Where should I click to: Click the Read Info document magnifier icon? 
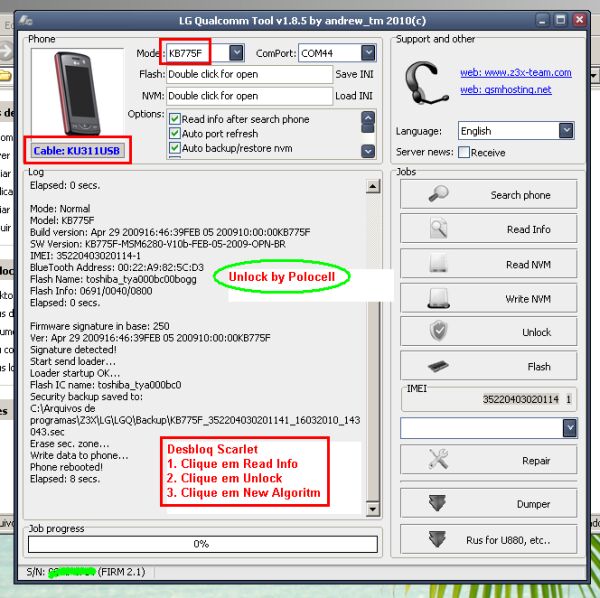click(439, 228)
